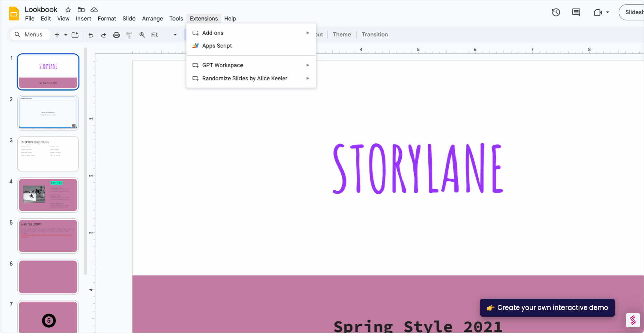Open the Arrange menu
Image resolution: width=644 pixels, height=333 pixels.
[152, 19]
